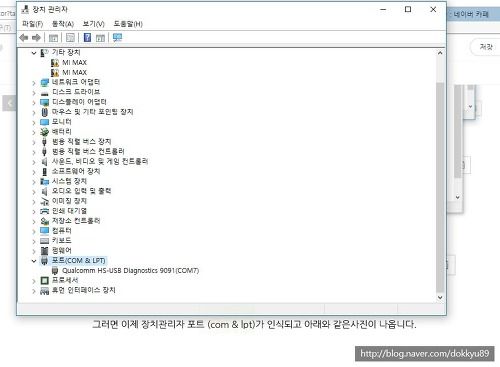Open the Properties toolbar icon
Viewport: 500px width, 367px height.
70,38
